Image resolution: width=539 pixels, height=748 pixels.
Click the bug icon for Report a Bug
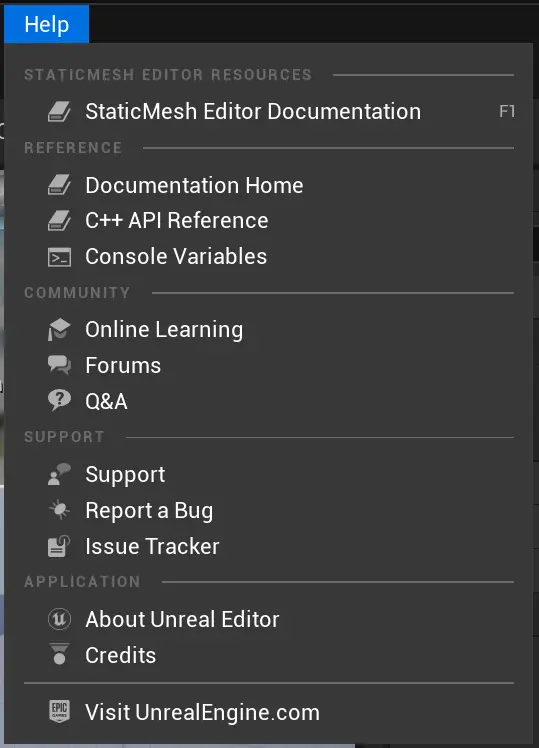tap(59, 510)
